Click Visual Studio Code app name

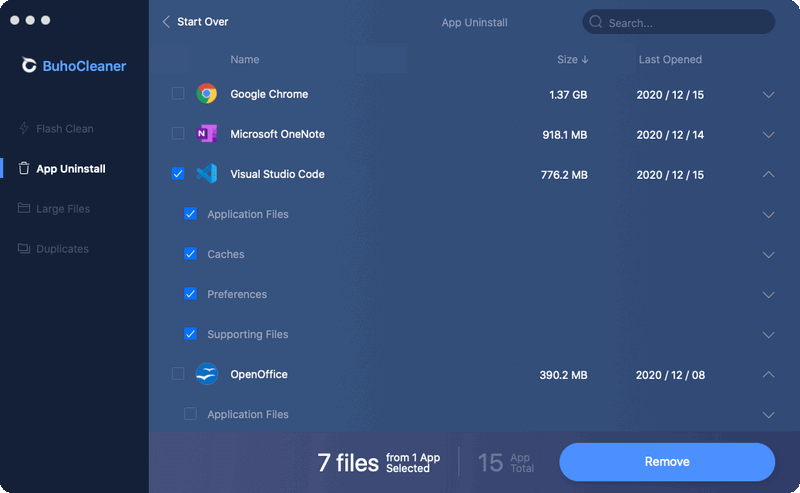[277, 174]
